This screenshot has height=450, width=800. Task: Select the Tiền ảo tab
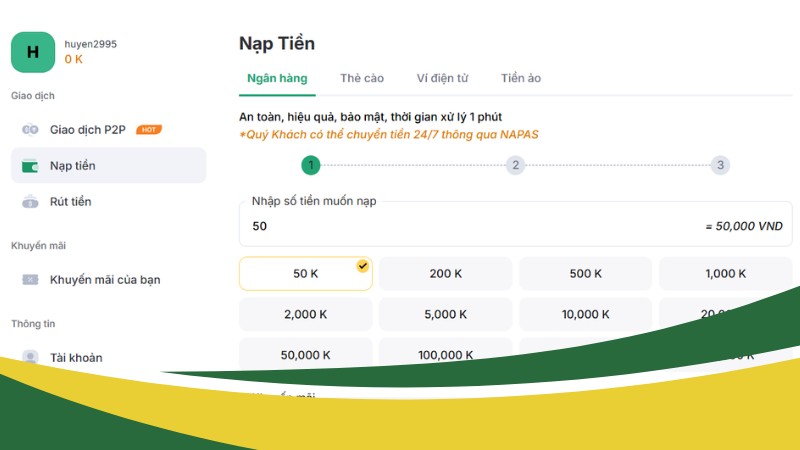click(x=521, y=78)
